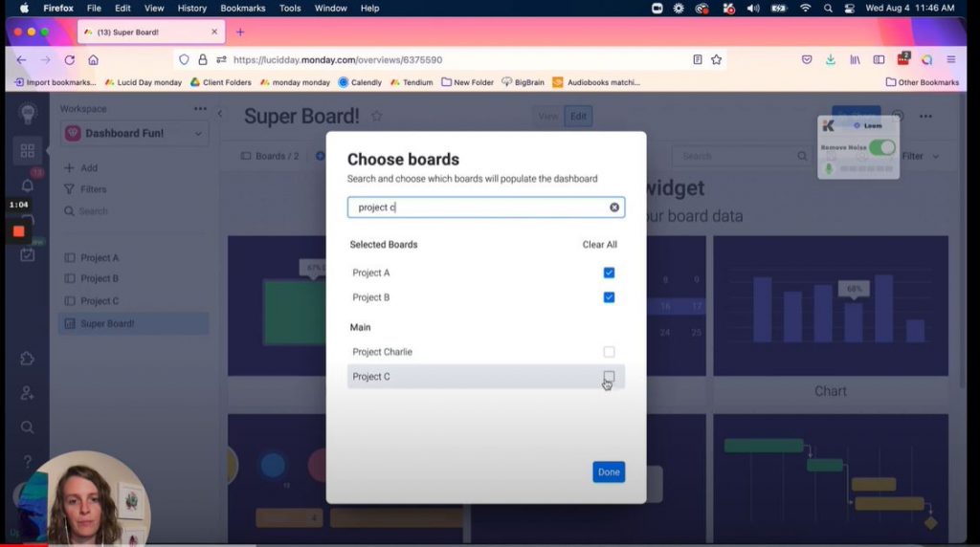Click the sidebar search everything icon
Screen dimensions: 980x547
[28, 427]
